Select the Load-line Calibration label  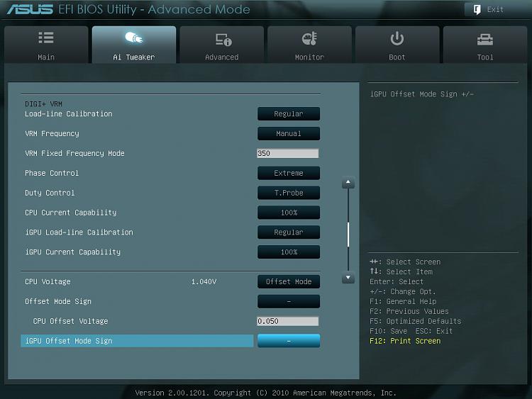[x=69, y=114]
